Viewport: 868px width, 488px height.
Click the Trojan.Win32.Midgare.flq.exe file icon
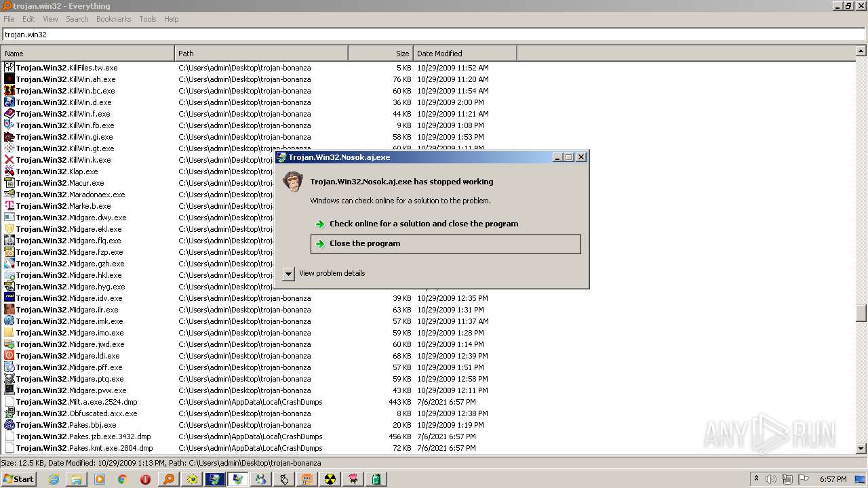tap(9, 241)
